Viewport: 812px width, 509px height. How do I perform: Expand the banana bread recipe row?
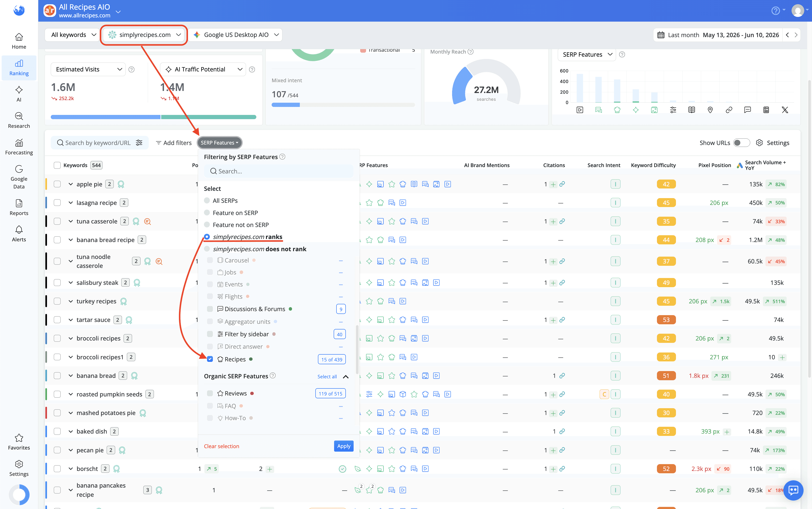point(71,240)
